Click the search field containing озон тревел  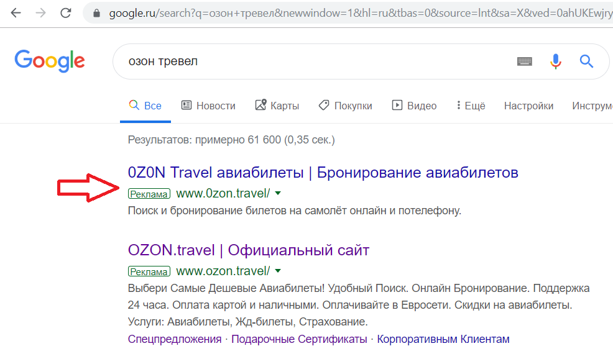313,61
